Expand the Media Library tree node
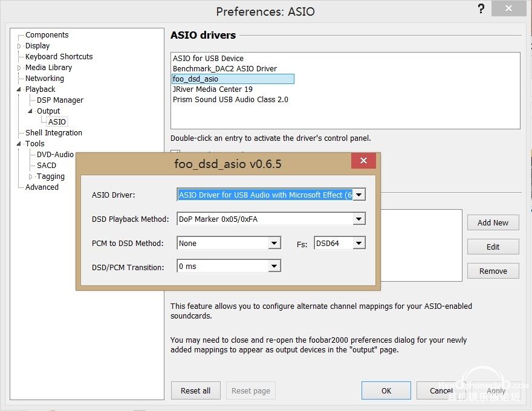The image size is (532, 411). 19,68
